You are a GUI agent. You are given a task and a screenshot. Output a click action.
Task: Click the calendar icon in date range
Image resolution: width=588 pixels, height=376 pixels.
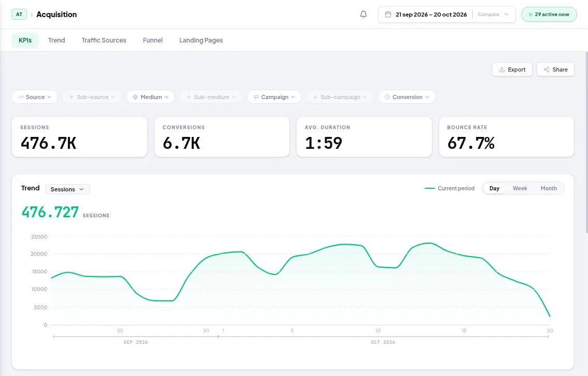388,14
